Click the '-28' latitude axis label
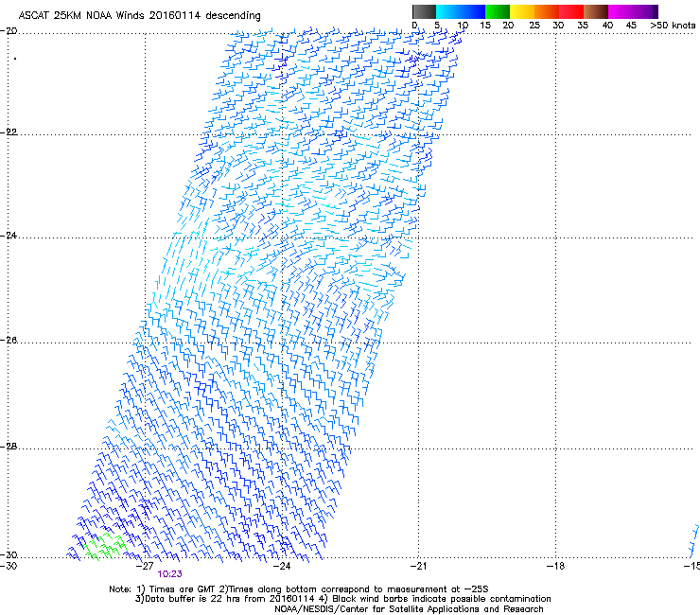This screenshot has height=615, width=700. tap(9, 447)
